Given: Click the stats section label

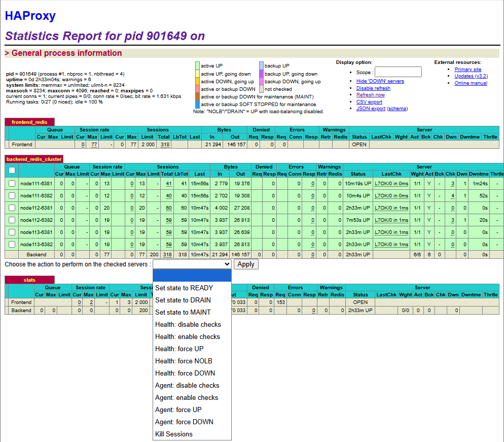Looking at the screenshot, I should 29,280.
